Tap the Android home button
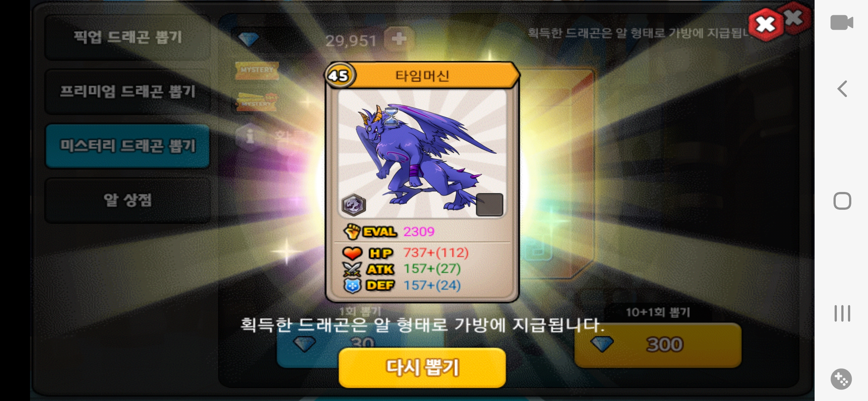 click(842, 201)
